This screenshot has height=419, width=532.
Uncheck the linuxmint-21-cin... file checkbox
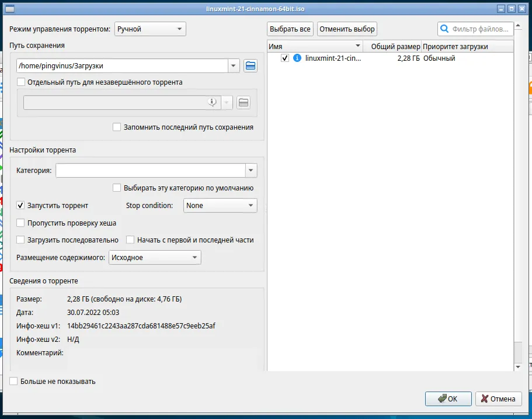coord(284,58)
